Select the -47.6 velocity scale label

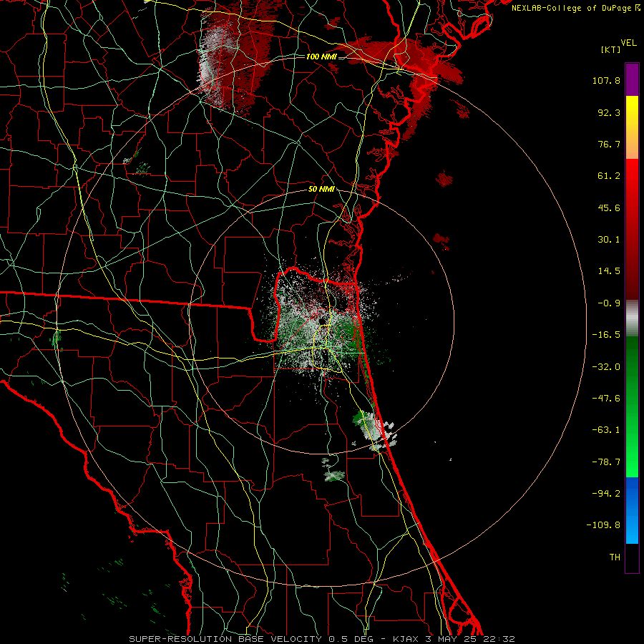tap(606, 399)
